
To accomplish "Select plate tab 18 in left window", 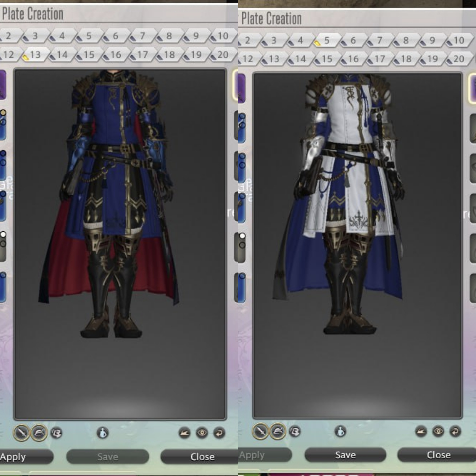I will point(169,54).
